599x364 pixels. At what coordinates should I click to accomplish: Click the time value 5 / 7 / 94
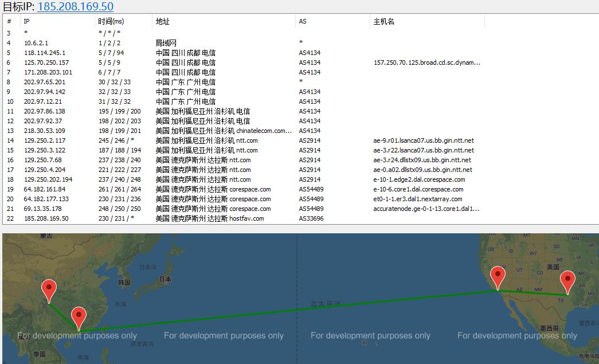coord(111,53)
